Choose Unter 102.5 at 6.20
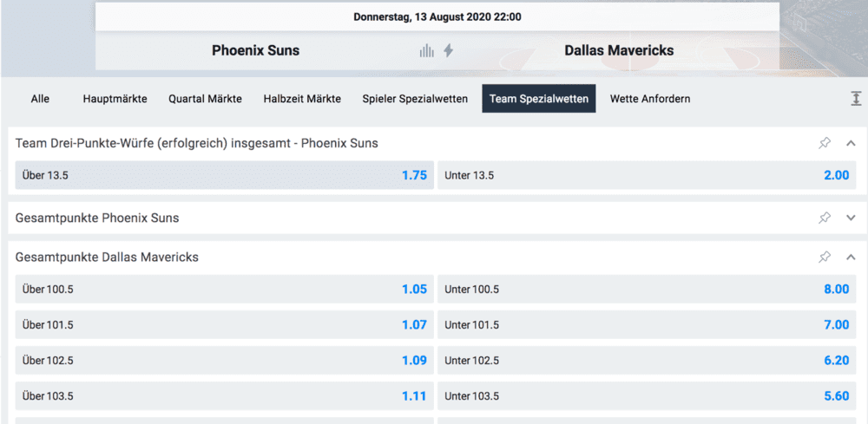868x424 pixels. (647, 361)
